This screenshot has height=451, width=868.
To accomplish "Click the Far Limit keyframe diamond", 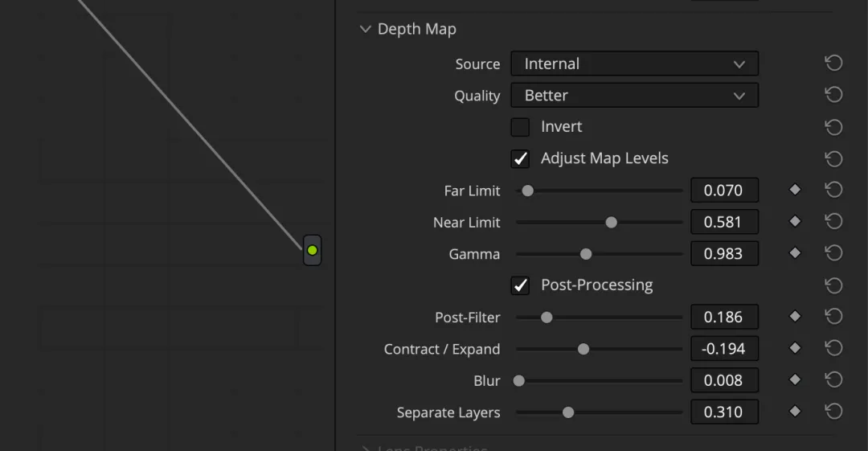I will tap(795, 190).
